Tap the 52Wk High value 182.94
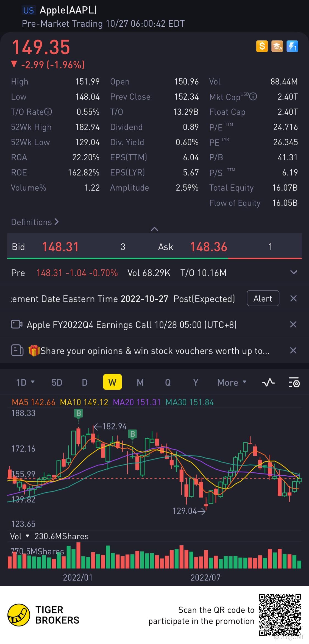Image resolution: width=309 pixels, height=644 pixels. (x=87, y=127)
